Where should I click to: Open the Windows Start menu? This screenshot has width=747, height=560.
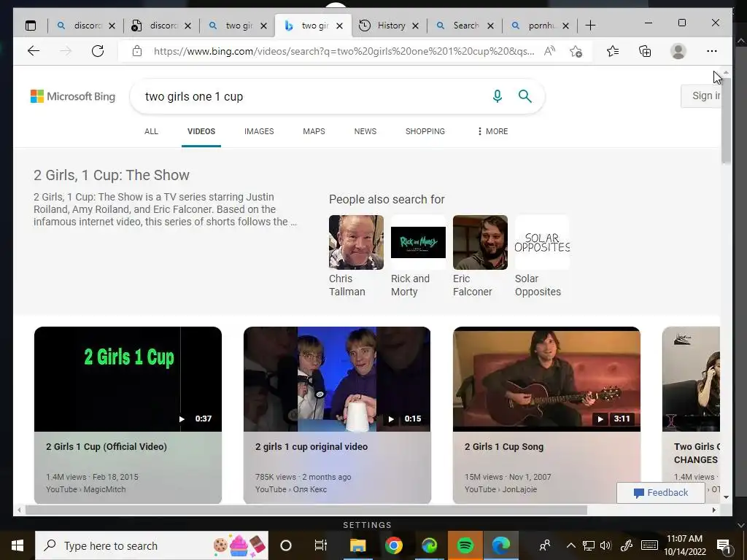pos(18,545)
